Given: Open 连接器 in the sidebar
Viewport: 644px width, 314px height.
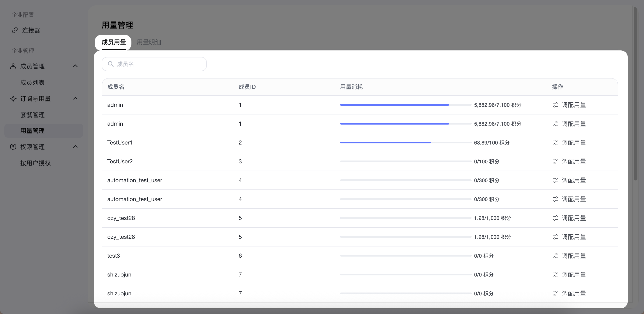Looking at the screenshot, I should pos(31,30).
